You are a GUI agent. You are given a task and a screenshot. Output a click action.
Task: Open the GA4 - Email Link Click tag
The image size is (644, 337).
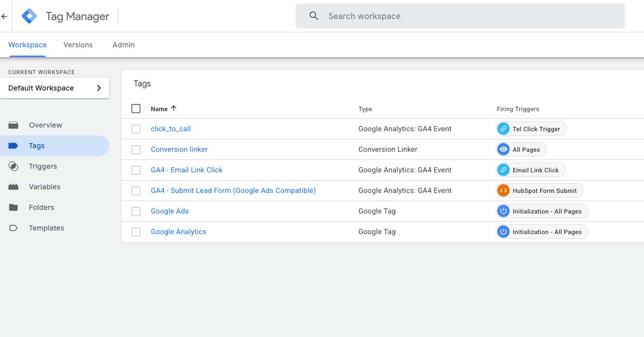[187, 170]
